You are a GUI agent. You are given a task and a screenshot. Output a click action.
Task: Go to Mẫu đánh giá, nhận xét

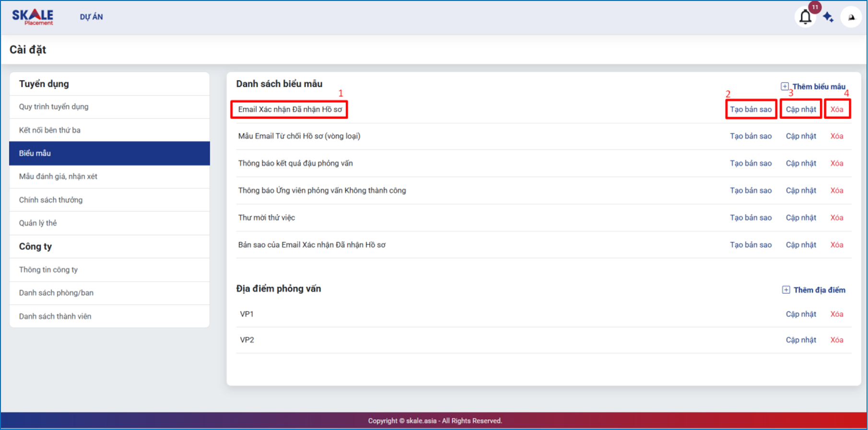point(58,176)
